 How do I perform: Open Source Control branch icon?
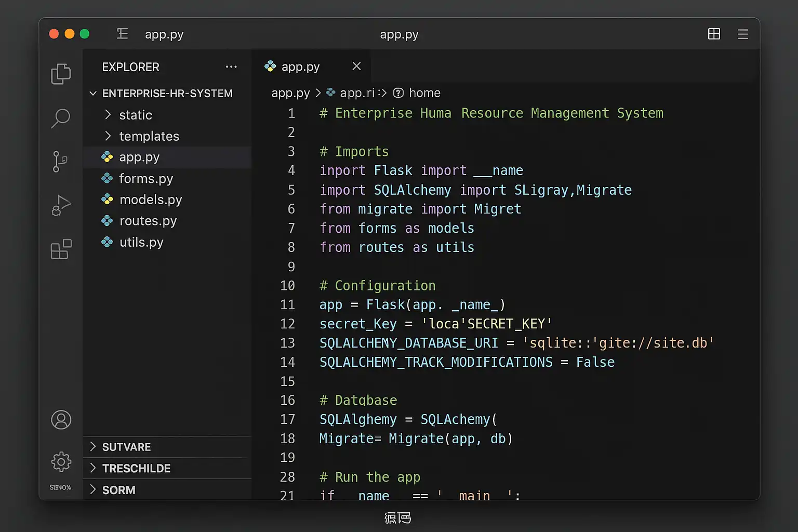click(x=60, y=162)
